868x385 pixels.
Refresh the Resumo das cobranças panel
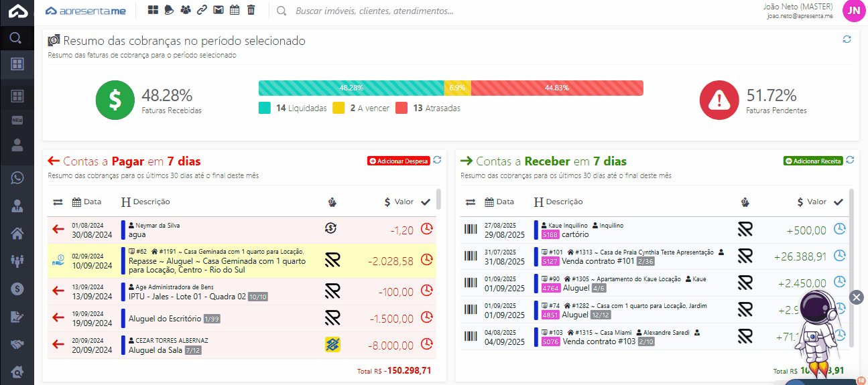847,40
